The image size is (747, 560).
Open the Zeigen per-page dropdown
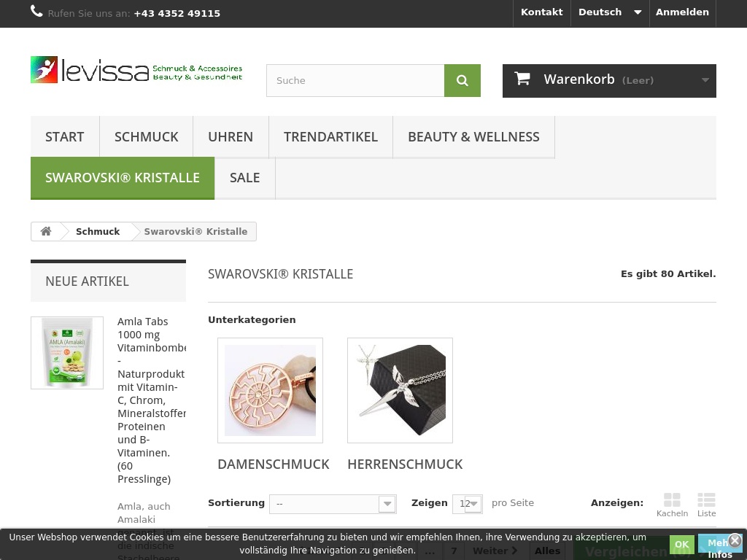coord(467,504)
